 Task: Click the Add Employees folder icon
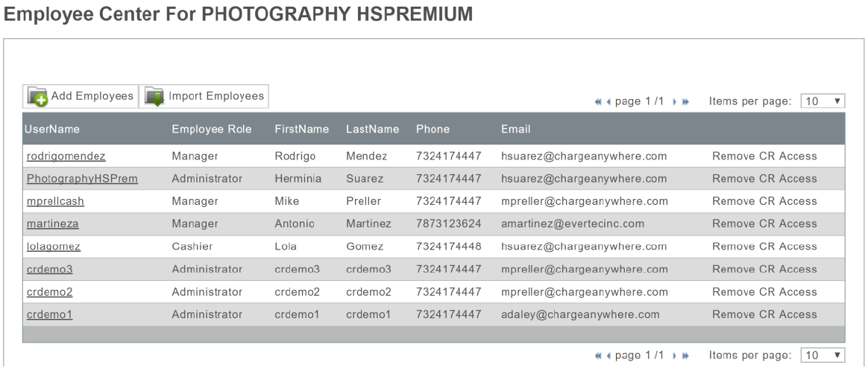point(38,97)
